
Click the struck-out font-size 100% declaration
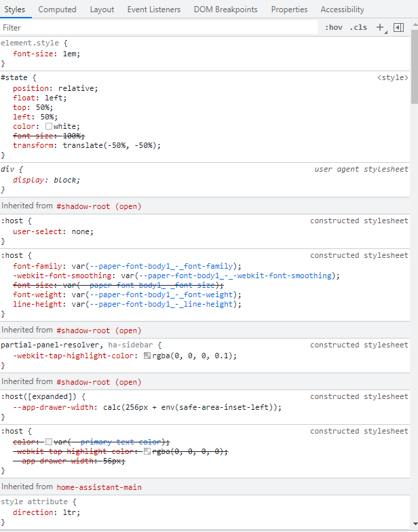click(49, 136)
